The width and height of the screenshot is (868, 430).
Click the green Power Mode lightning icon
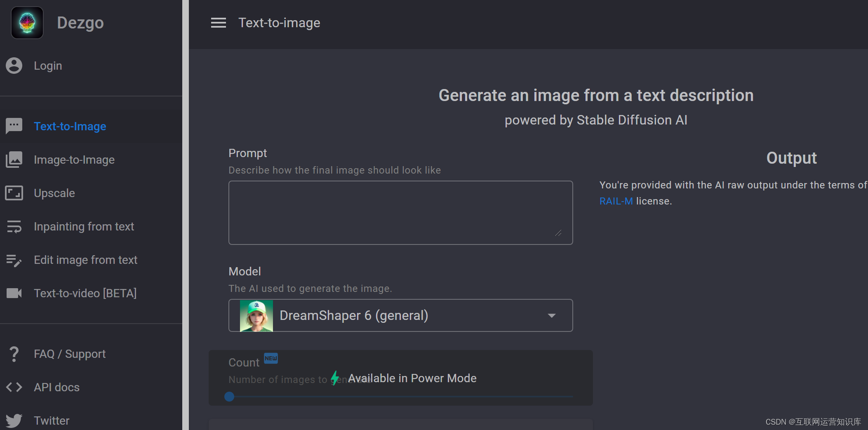(x=335, y=378)
